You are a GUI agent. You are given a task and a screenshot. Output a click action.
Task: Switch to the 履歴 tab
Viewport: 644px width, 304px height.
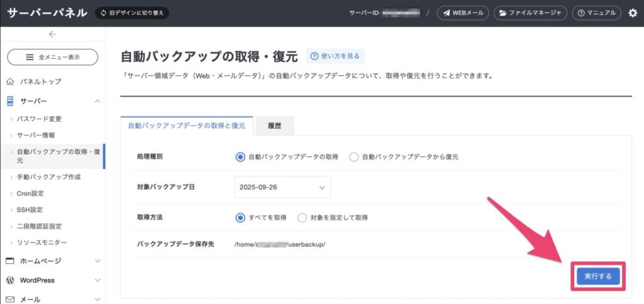(x=274, y=126)
